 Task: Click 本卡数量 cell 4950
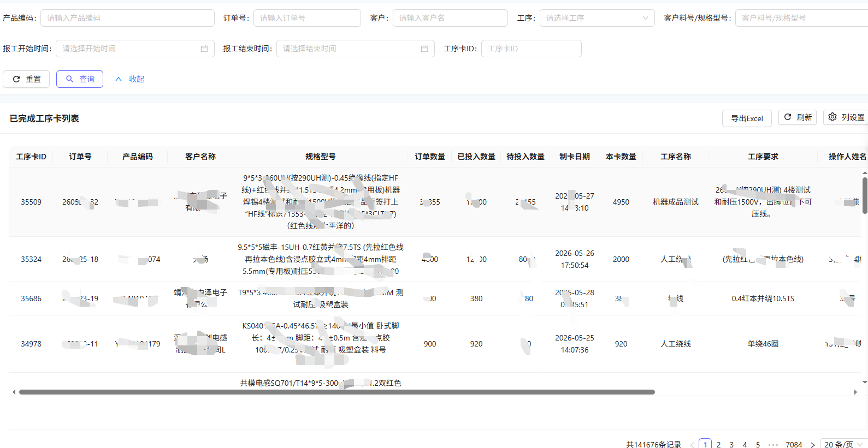pyautogui.click(x=621, y=202)
